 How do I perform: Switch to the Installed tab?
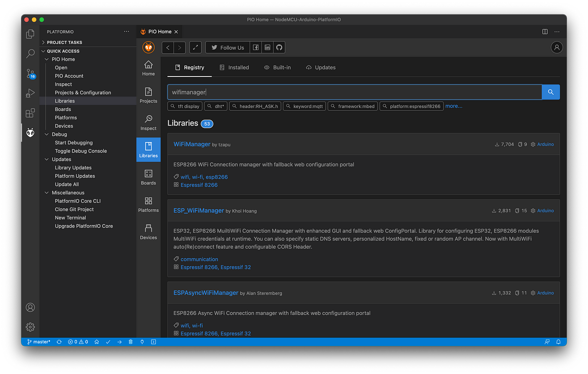coord(234,68)
